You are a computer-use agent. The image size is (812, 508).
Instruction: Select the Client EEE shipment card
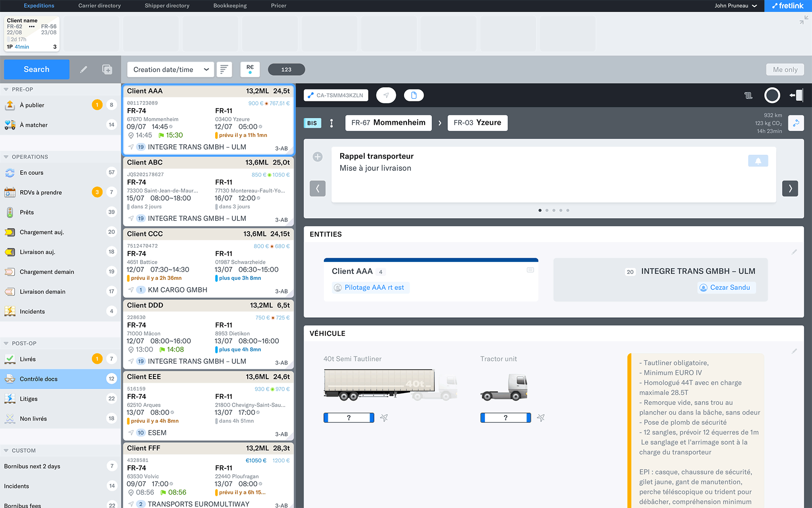pyautogui.click(x=208, y=405)
